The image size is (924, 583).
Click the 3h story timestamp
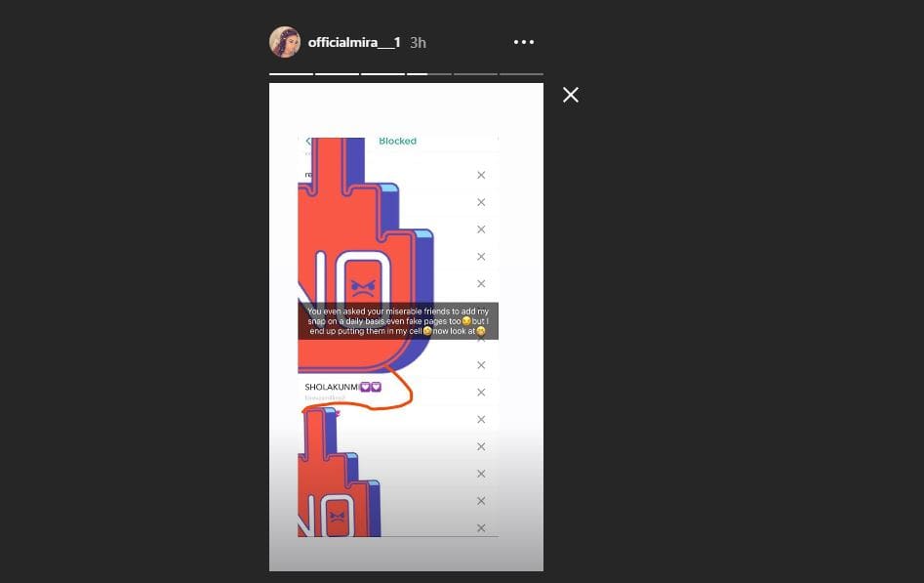418,43
